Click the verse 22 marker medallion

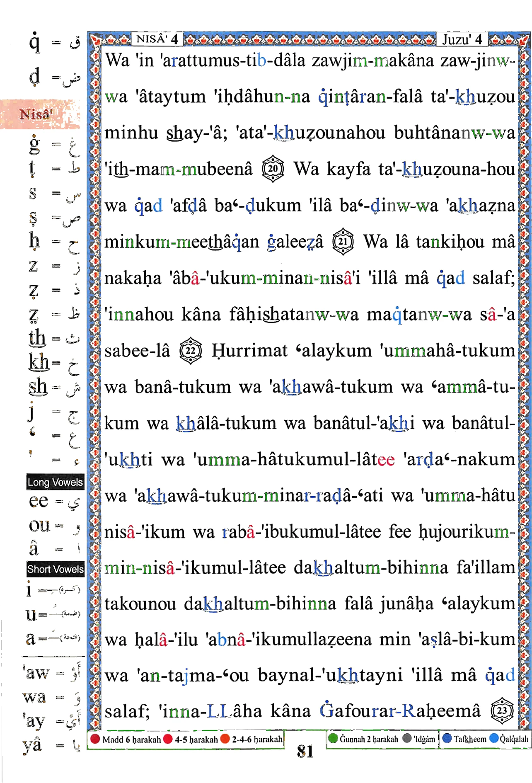coord(191,351)
